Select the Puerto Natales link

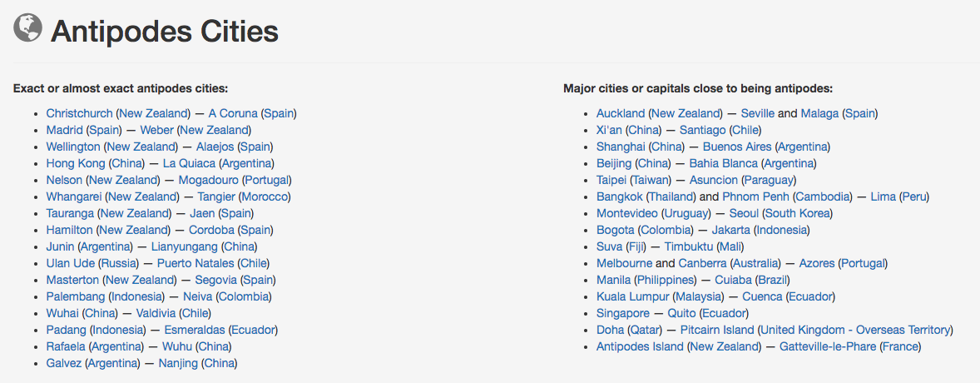click(x=196, y=263)
